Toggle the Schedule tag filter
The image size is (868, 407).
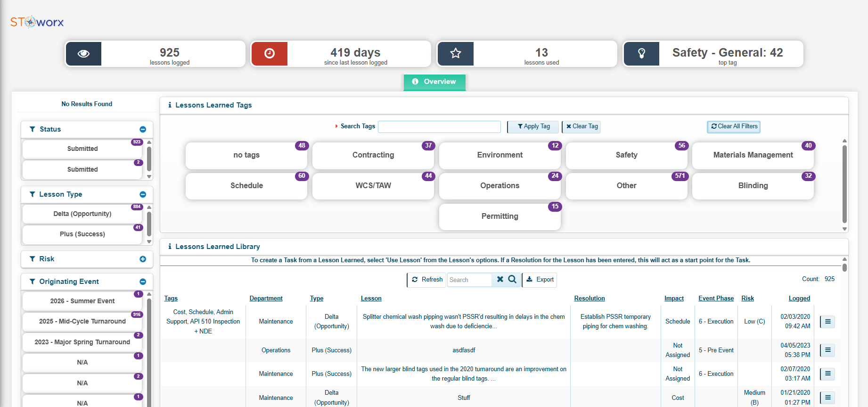246,186
